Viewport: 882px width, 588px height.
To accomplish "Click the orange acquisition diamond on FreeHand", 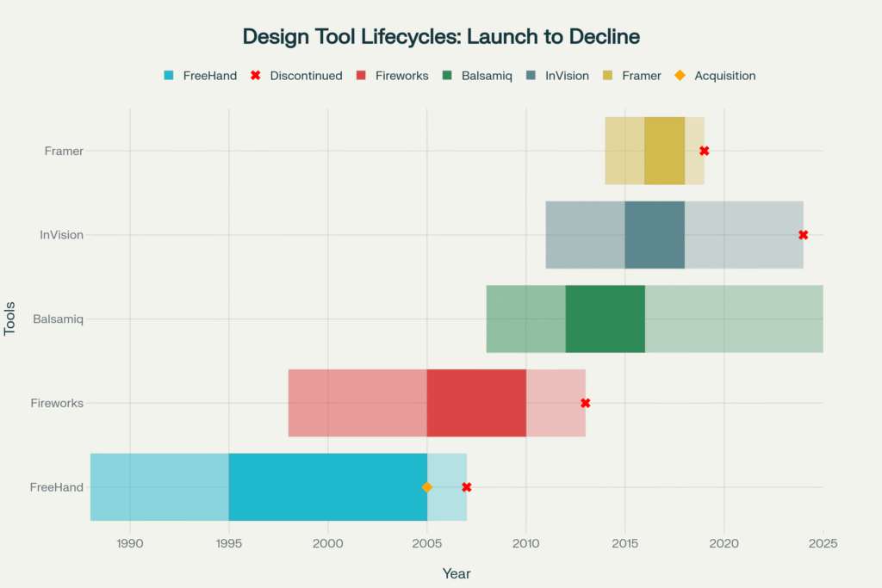I will coord(427,487).
